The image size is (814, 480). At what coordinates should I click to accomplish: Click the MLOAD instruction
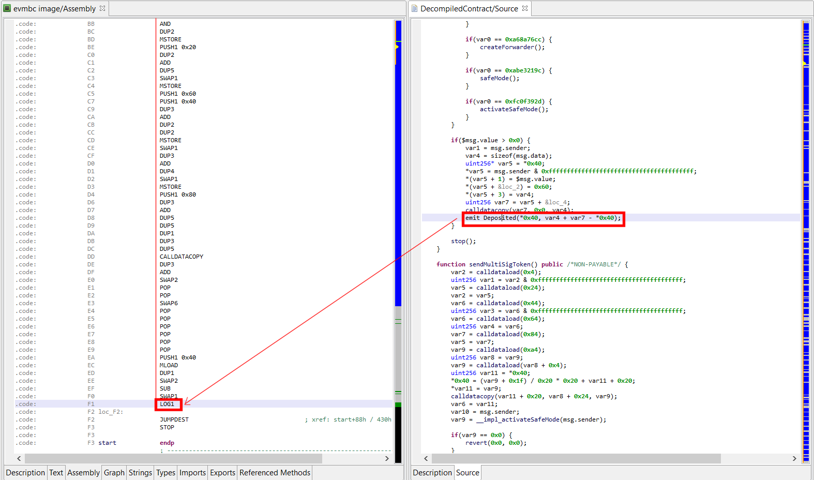click(169, 365)
